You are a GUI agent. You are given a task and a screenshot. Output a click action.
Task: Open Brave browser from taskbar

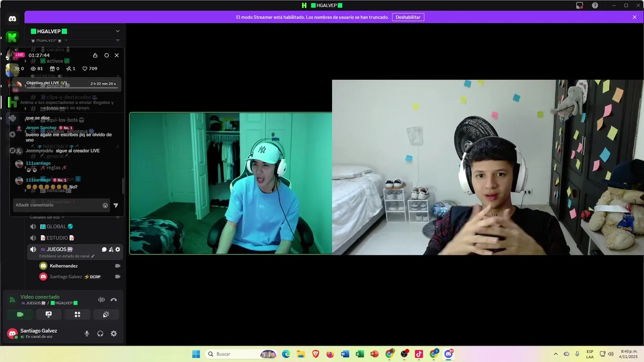tap(315, 354)
